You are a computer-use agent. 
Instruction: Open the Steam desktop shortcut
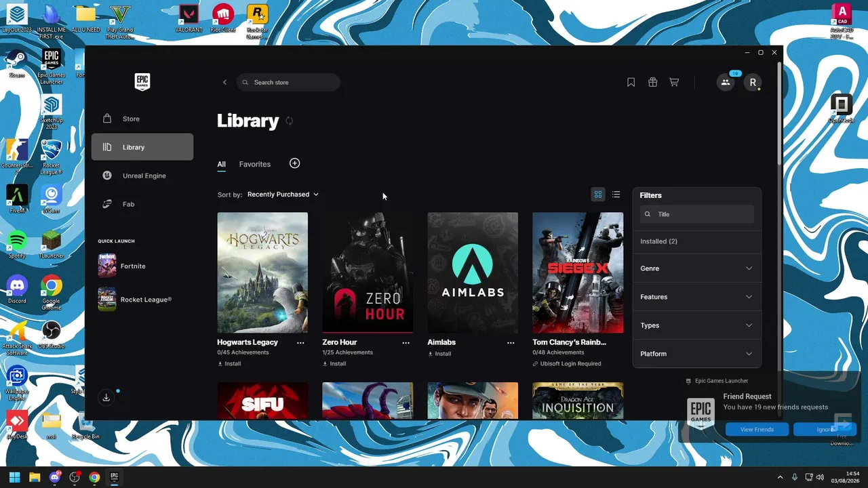17,64
